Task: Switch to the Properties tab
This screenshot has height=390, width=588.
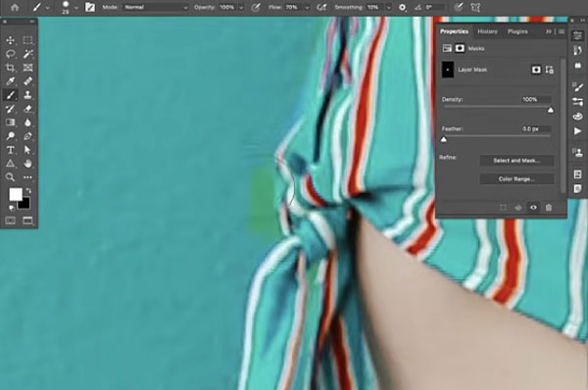Action: 454,31
